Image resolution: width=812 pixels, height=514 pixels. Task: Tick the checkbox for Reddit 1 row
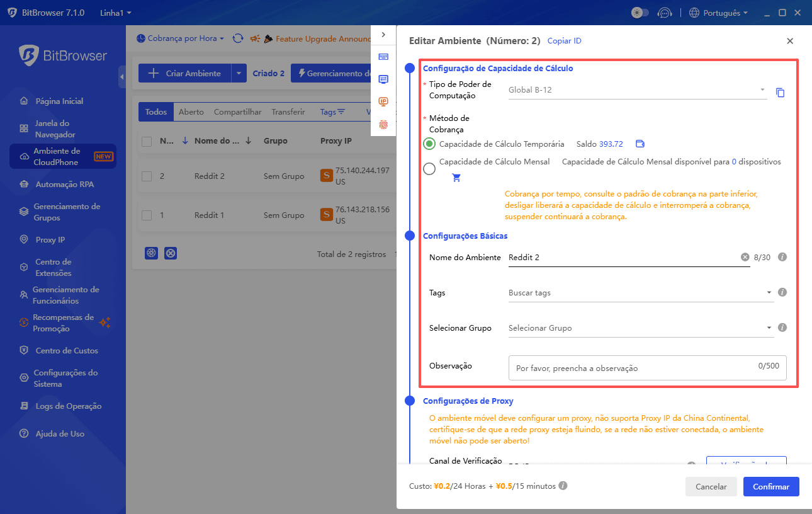pyautogui.click(x=147, y=215)
